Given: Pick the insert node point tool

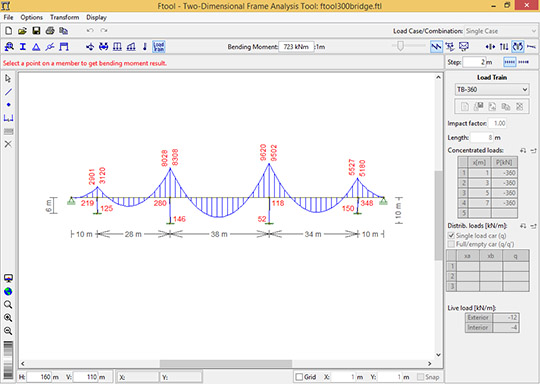Looking at the screenshot, I should coord(8,105).
